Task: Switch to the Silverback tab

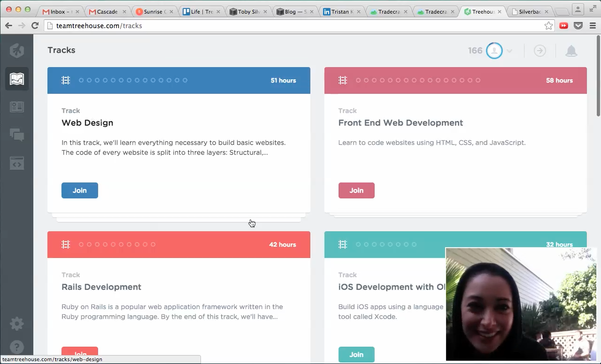Action: pos(529,12)
